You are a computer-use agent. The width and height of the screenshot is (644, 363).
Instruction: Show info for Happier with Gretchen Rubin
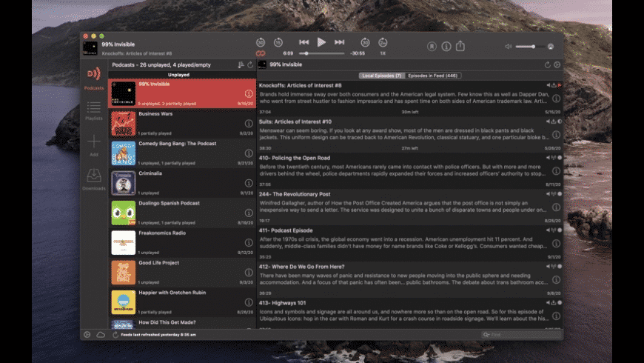(x=249, y=302)
